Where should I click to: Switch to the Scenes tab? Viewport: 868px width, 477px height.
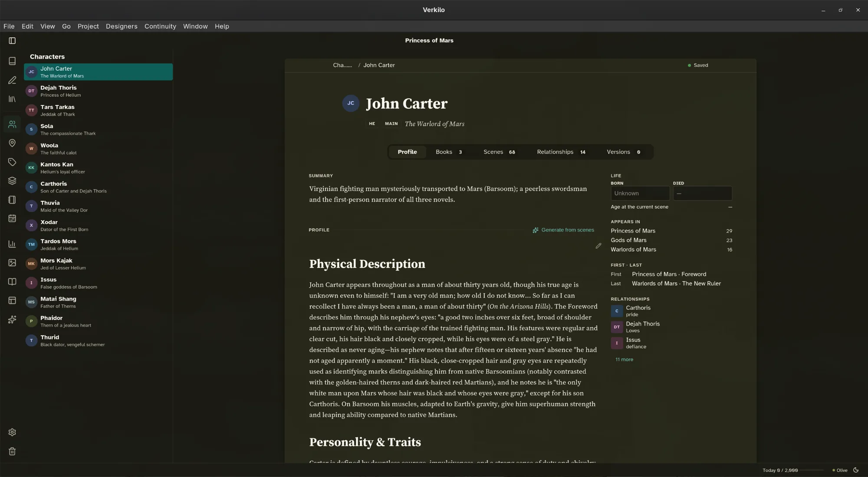click(x=499, y=152)
